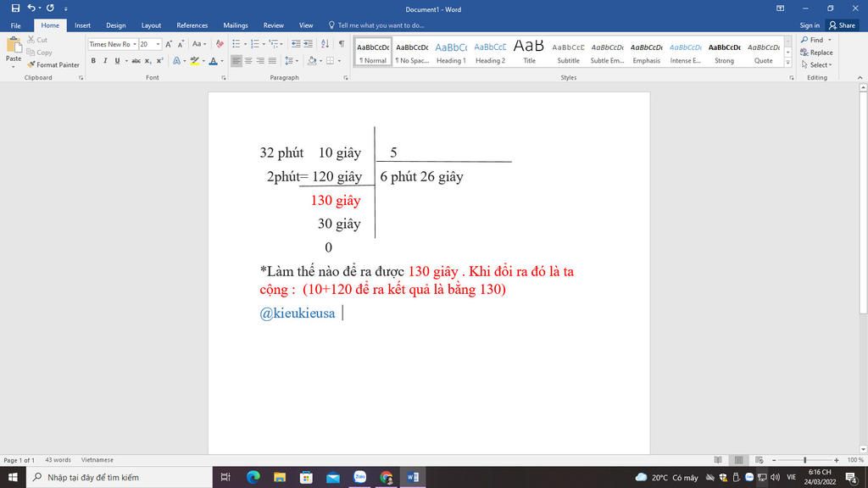
Task: Click the Grow Font size icon
Action: [x=169, y=44]
